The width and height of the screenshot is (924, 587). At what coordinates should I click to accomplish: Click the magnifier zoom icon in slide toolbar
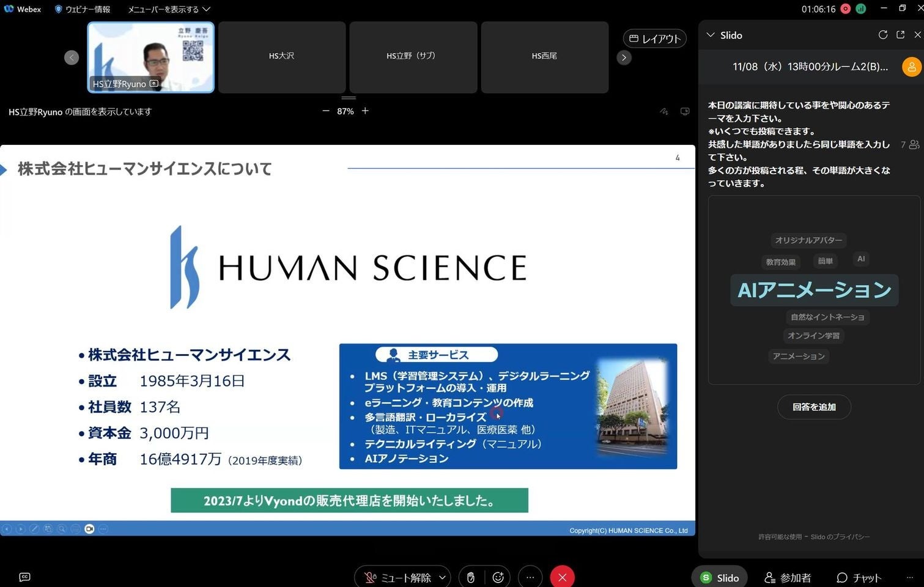click(x=62, y=529)
